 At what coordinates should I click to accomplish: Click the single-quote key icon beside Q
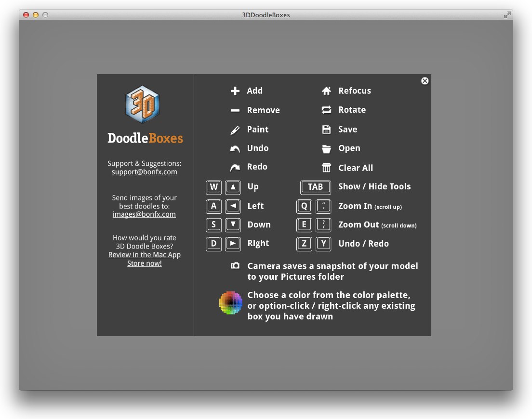(x=323, y=206)
